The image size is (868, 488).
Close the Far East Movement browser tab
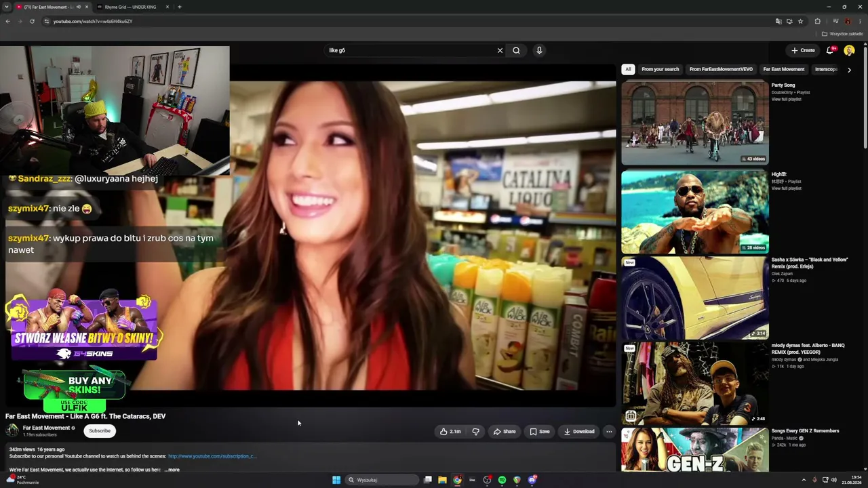(87, 7)
